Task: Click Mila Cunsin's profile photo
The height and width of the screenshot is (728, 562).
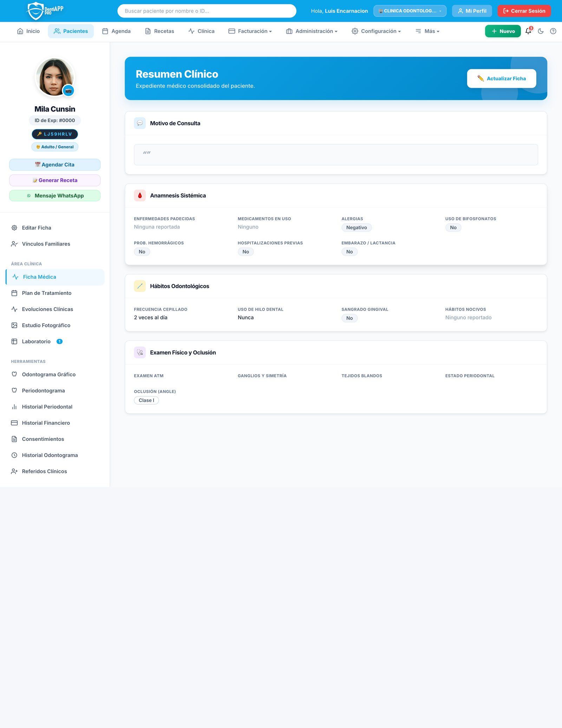Action: point(55,77)
